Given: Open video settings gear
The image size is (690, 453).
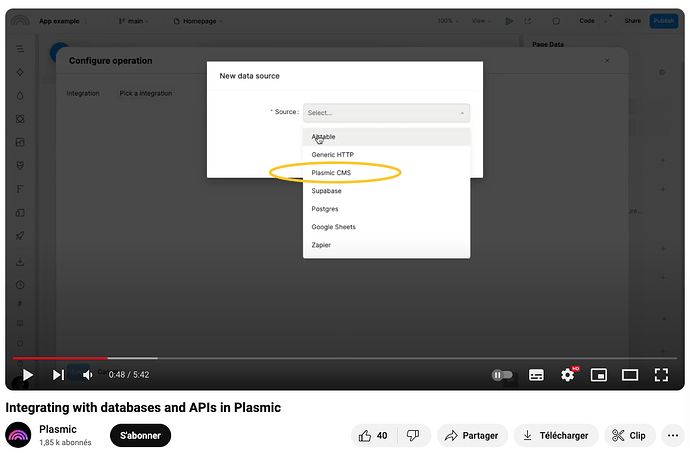Looking at the screenshot, I should (568, 375).
